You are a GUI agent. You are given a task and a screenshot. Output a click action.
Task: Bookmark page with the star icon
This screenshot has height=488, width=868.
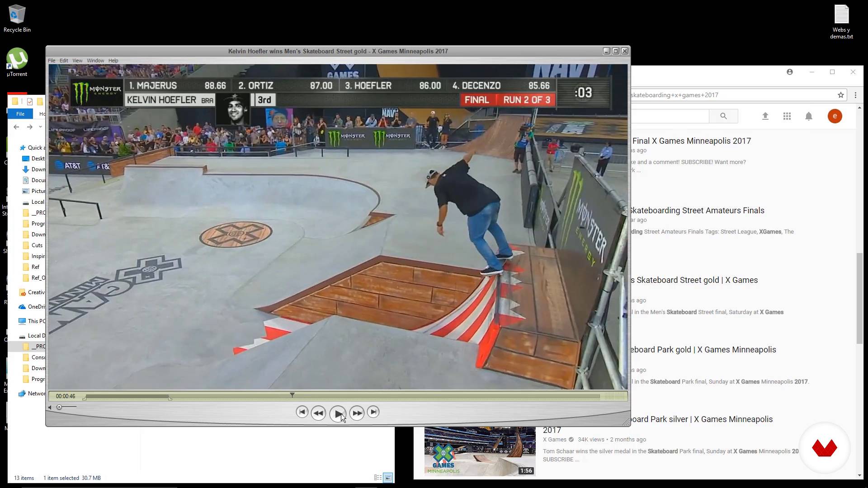pos(841,95)
